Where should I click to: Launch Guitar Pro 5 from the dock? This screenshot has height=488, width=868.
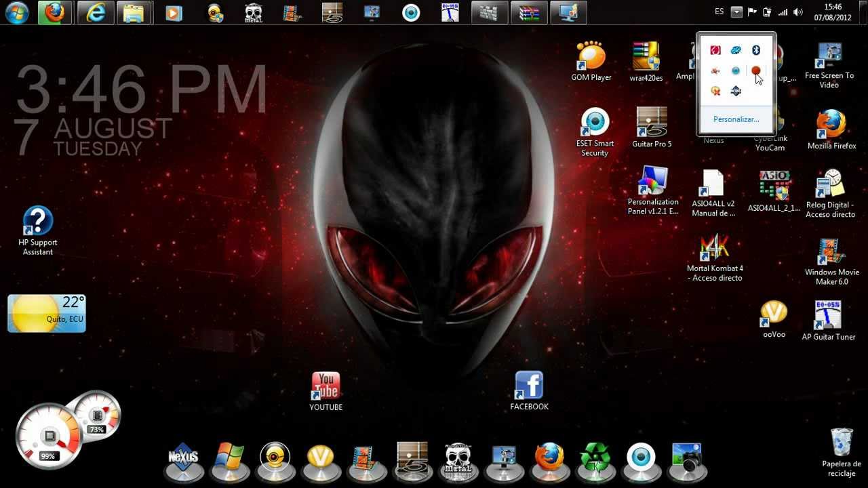412,458
